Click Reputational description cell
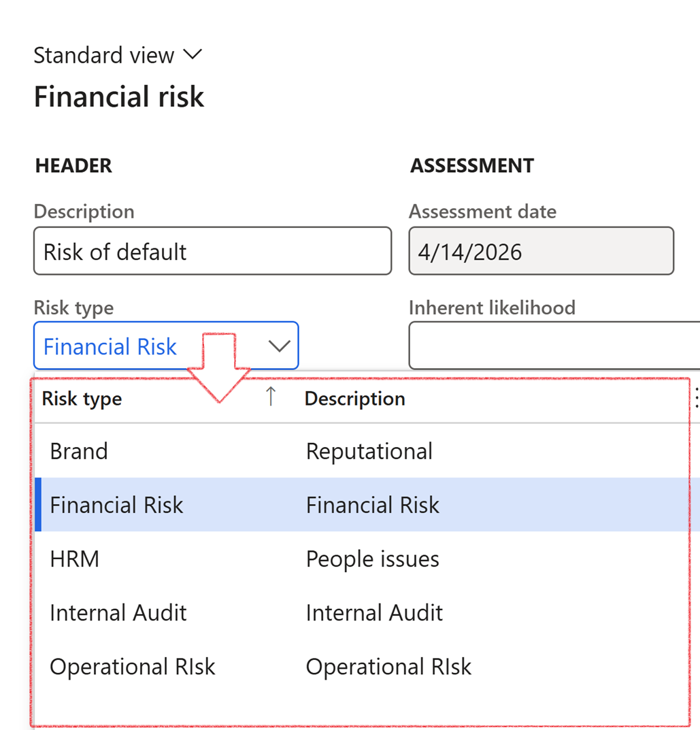 click(x=369, y=451)
